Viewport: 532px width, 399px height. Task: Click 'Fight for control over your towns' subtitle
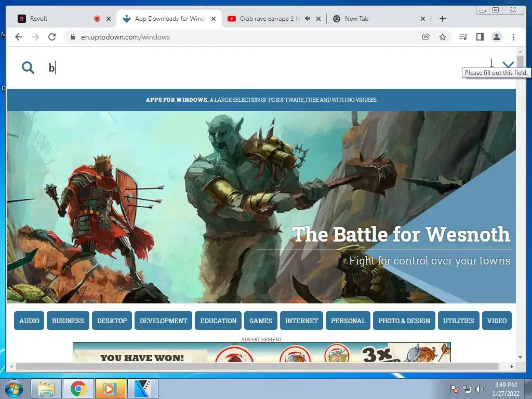[430, 261]
